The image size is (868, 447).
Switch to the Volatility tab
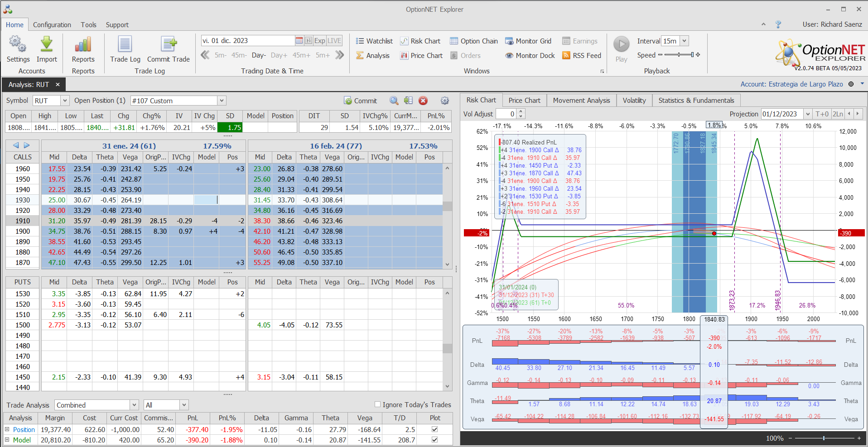(634, 101)
